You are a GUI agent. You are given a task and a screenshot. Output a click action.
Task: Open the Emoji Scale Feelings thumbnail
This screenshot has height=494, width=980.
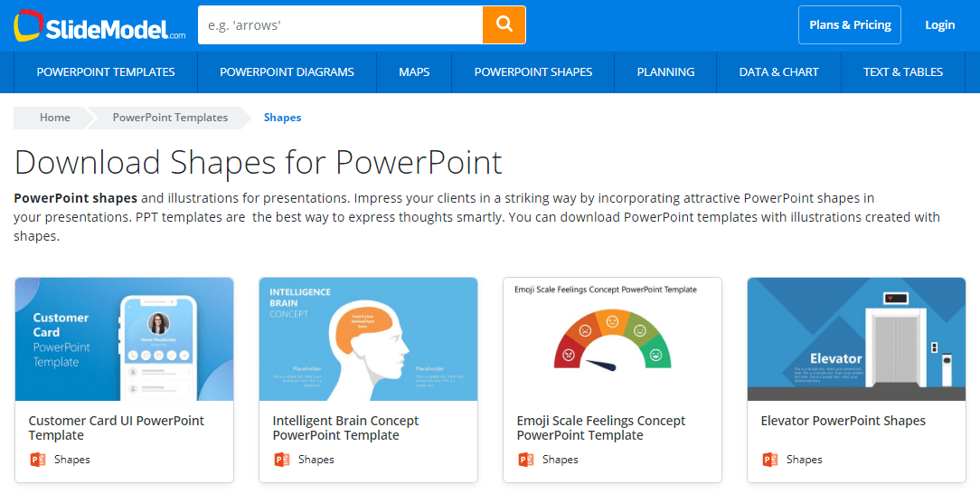click(x=613, y=339)
